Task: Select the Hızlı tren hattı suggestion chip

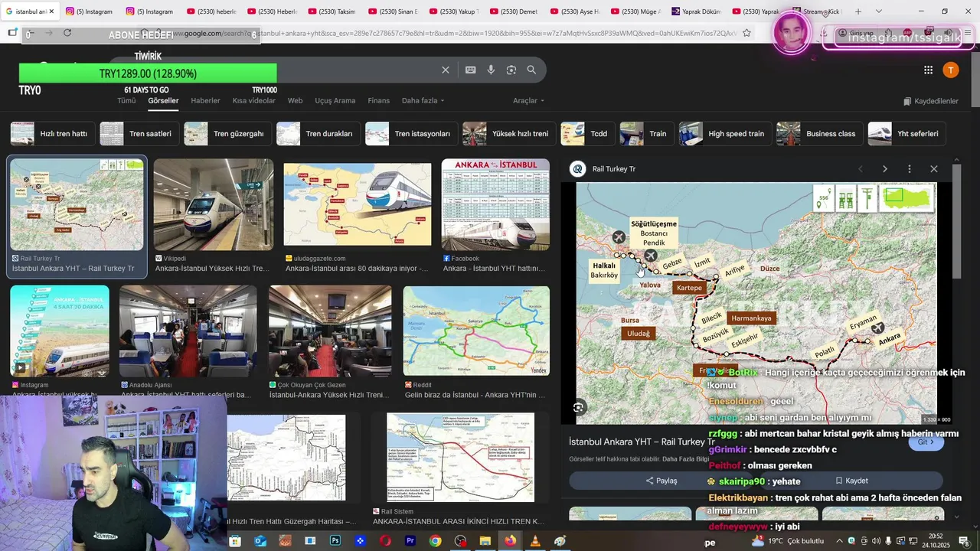Action: click(x=51, y=134)
